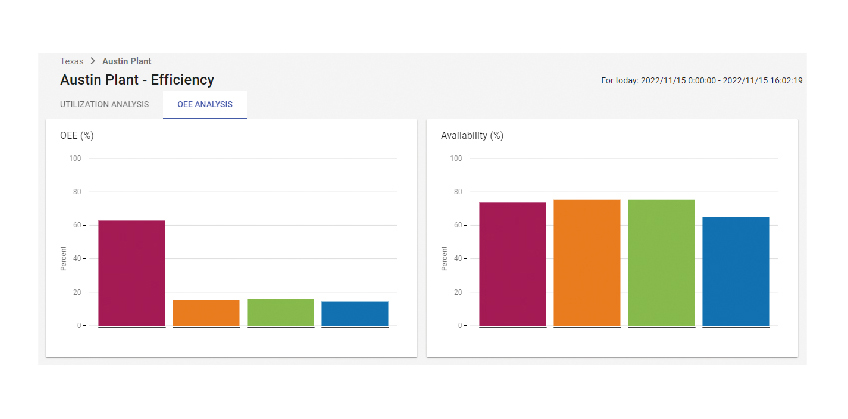
Task: Click the Percent axis label in Availability chart
Action: click(444, 258)
